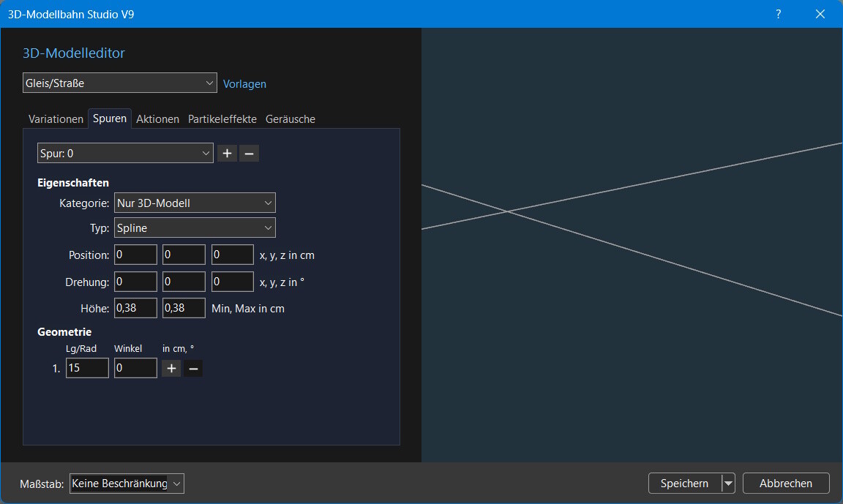Screen dimensions: 843x504
Task: Open the Partikeleffekte tab
Action: (222, 119)
